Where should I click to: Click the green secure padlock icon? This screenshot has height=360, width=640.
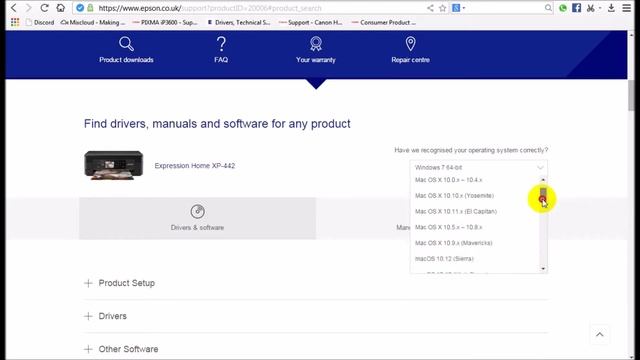90,8
